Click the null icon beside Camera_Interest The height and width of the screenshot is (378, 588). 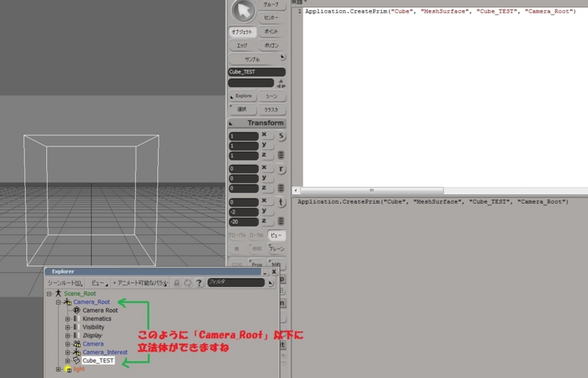click(77, 352)
